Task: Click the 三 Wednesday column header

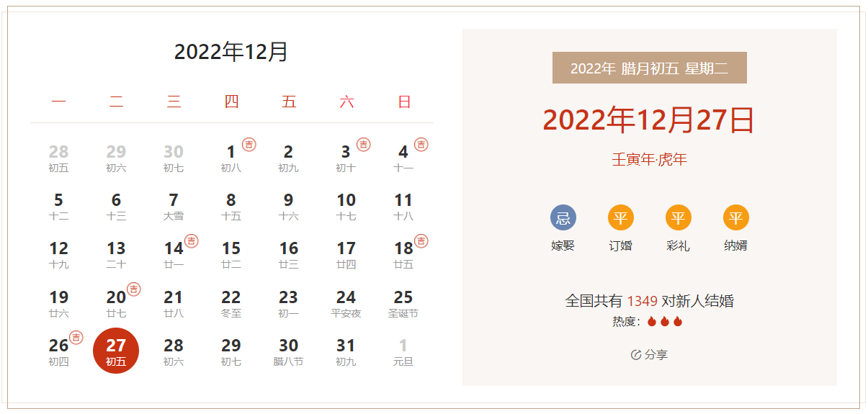Action: point(174,102)
